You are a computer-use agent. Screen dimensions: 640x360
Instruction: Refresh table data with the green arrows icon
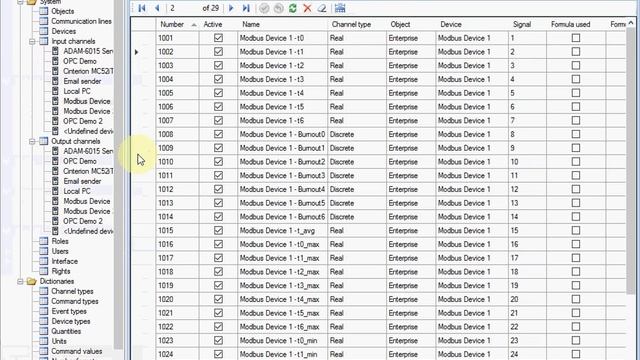pyautogui.click(x=293, y=8)
